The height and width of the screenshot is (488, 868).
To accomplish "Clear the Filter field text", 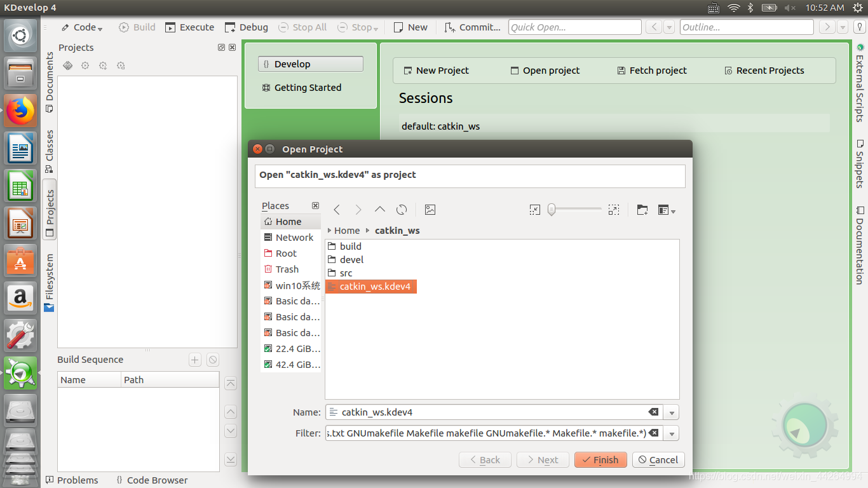I will tap(653, 433).
